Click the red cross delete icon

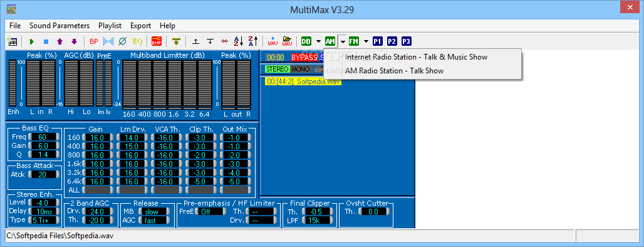tap(224, 41)
